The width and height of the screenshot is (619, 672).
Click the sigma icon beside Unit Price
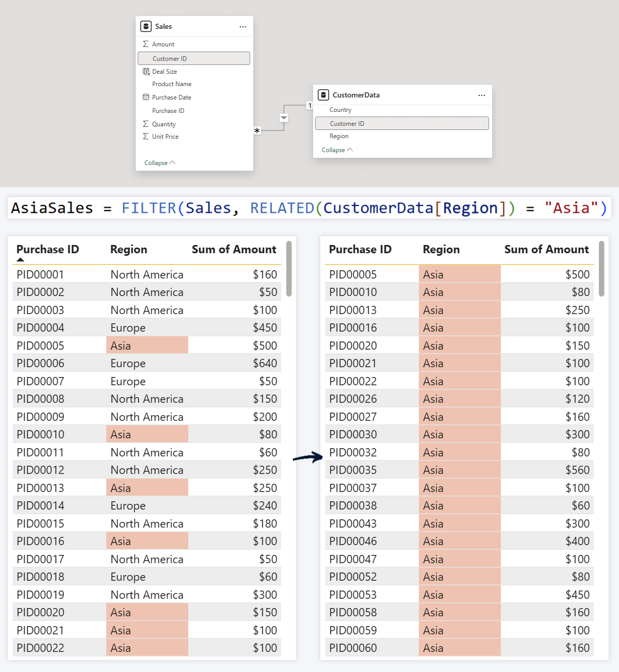tap(146, 137)
